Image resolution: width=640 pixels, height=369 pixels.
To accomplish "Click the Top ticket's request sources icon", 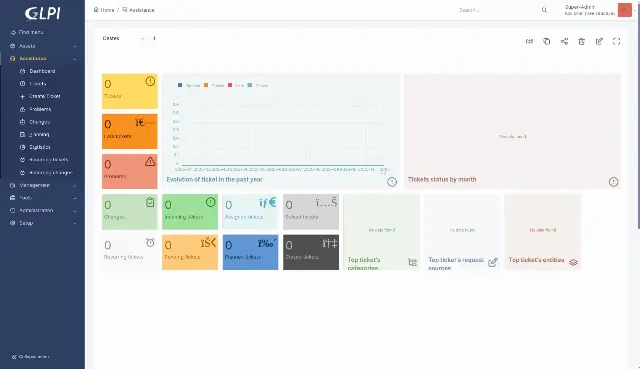I will point(493,262).
